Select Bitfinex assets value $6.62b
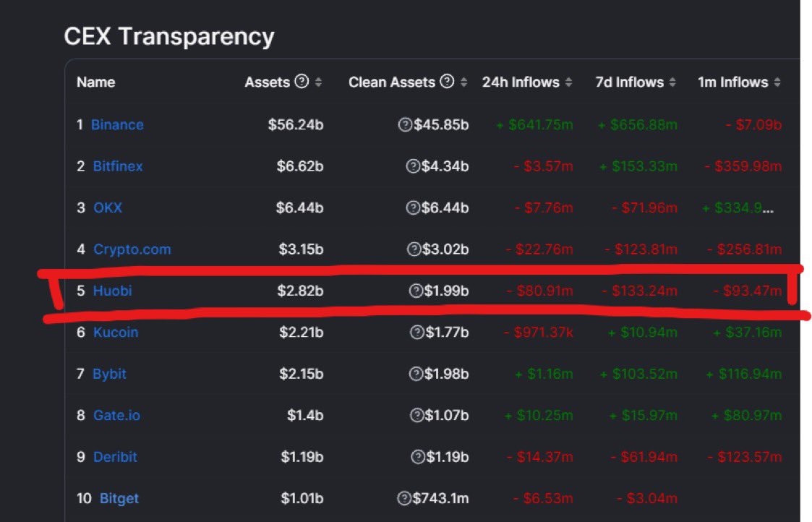Viewport: 812px width, 522px height. pyautogui.click(x=300, y=166)
